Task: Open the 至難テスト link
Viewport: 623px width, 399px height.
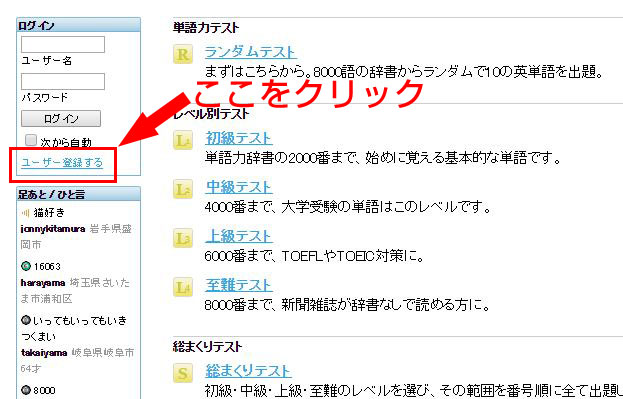Action: (239, 285)
